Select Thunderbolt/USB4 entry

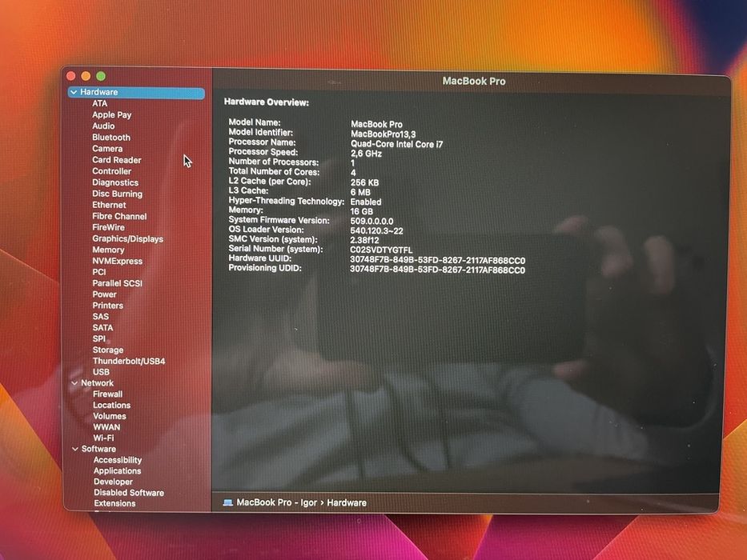click(x=129, y=361)
